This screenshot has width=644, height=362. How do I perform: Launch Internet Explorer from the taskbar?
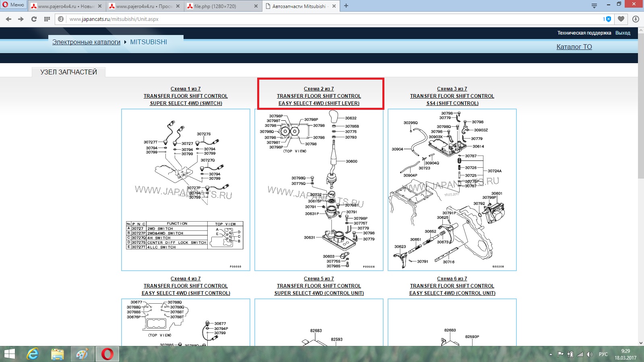pyautogui.click(x=33, y=354)
